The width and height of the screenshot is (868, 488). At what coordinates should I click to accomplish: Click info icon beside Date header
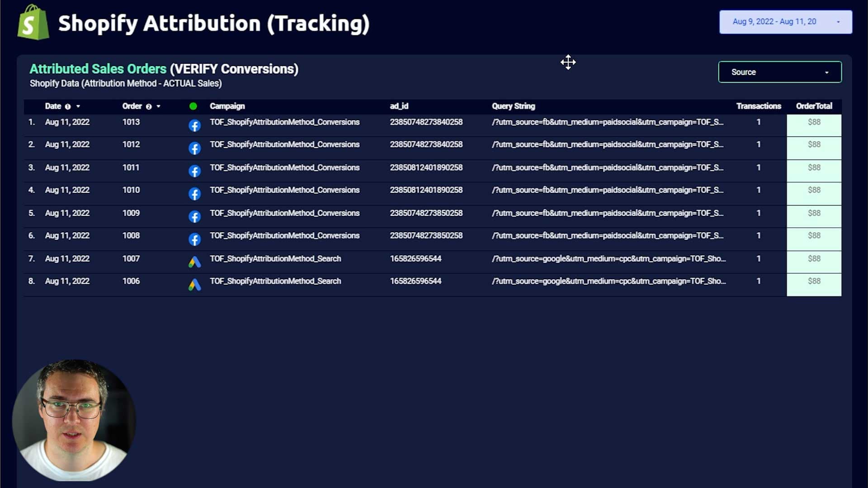[68, 107]
